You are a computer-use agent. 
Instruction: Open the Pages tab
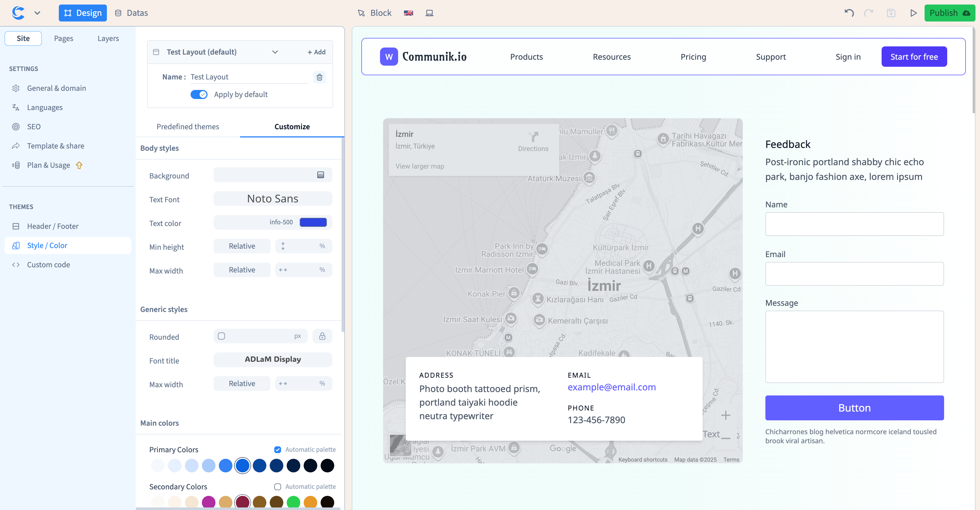[x=63, y=38]
